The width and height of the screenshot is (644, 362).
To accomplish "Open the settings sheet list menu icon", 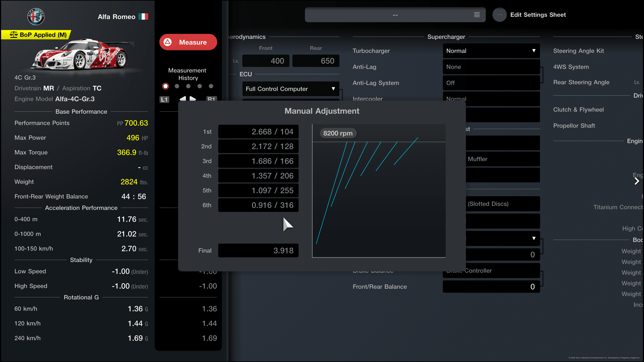I will [477, 15].
